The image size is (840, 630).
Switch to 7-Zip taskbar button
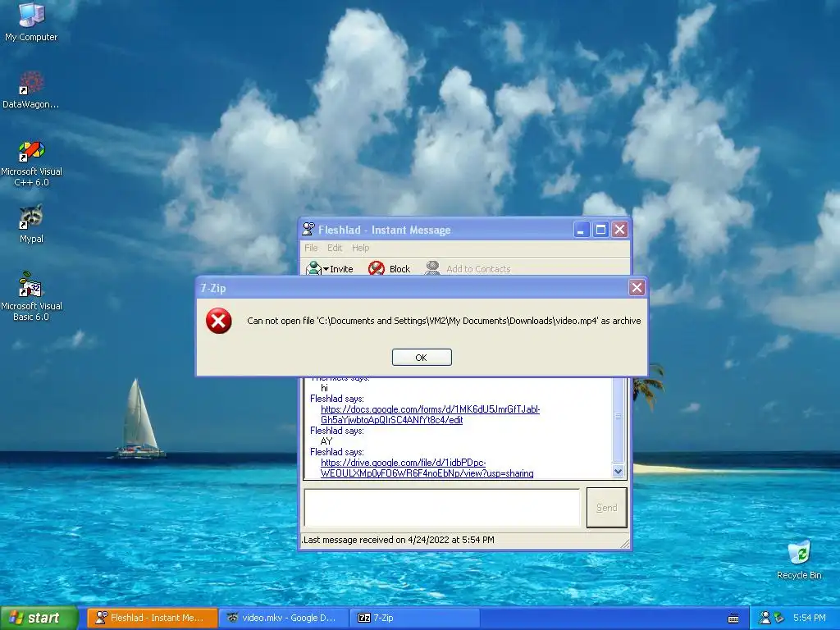pyautogui.click(x=414, y=618)
